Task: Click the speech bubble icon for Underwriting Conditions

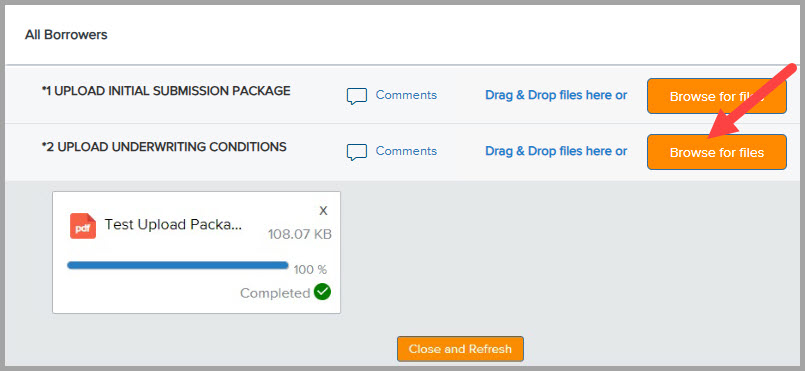Action: [x=357, y=152]
